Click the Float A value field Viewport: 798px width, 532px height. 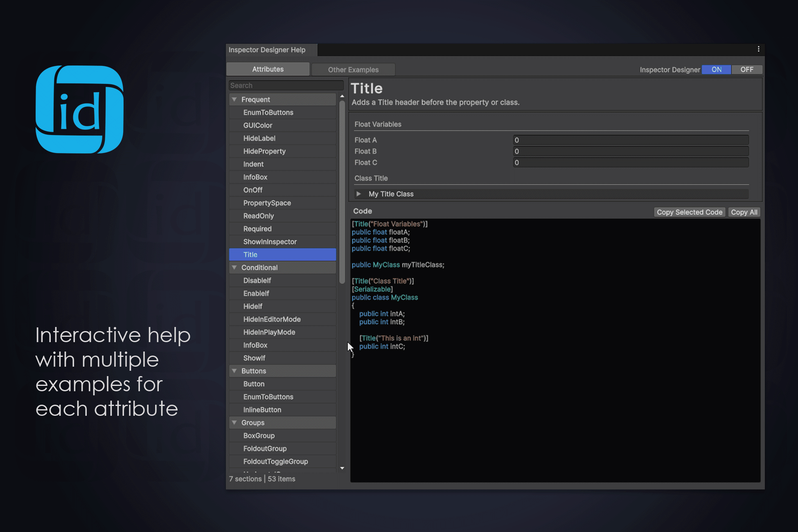pos(630,140)
